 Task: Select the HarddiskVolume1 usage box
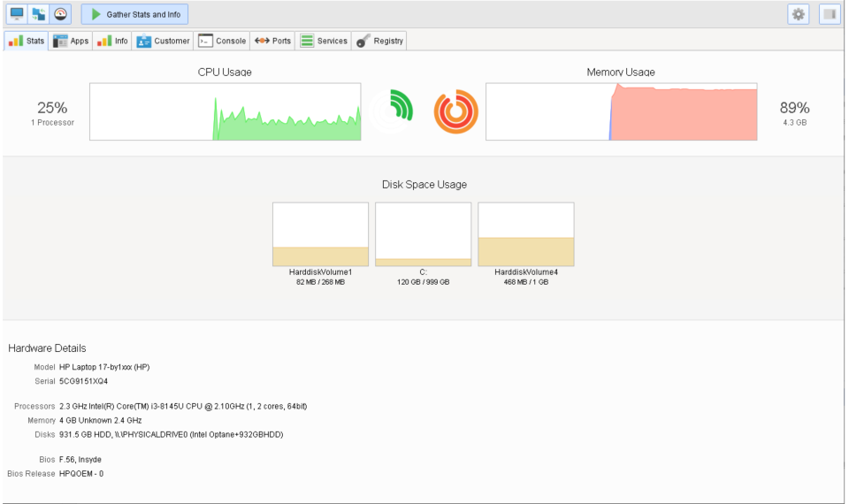click(x=320, y=234)
